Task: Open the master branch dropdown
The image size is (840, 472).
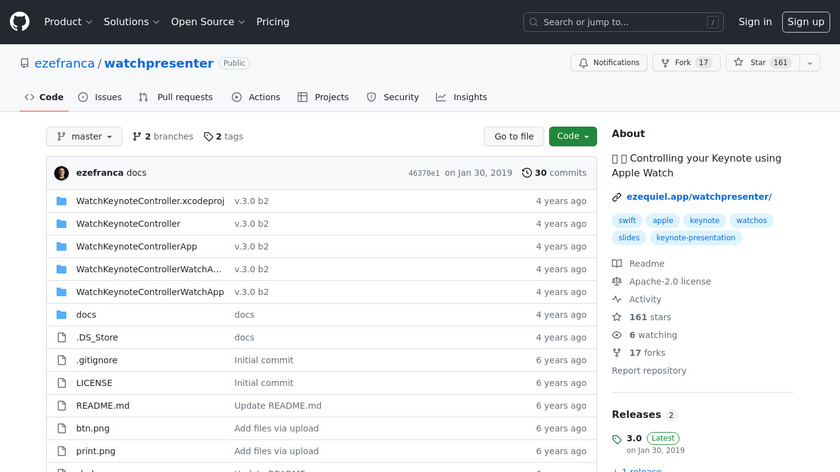Action: click(84, 137)
